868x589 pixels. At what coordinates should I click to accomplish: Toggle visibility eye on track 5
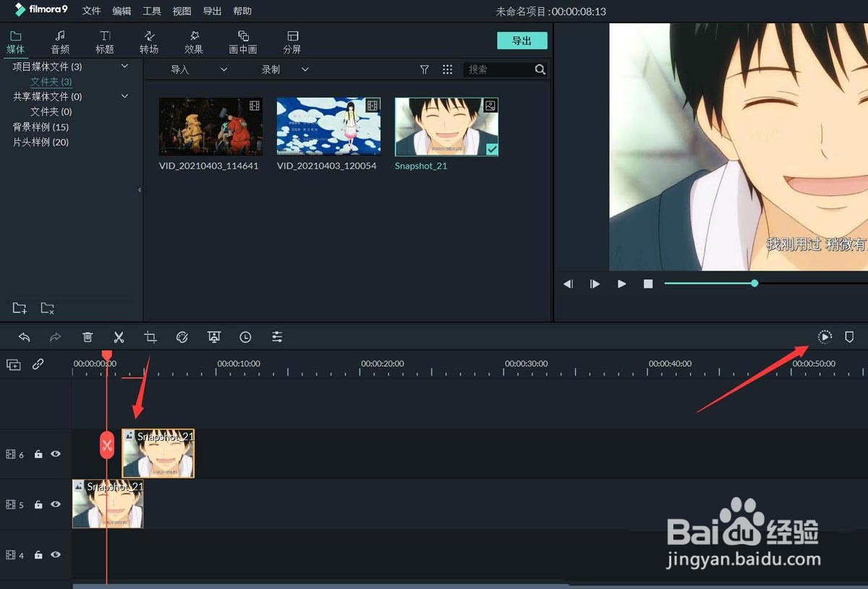tap(56, 504)
